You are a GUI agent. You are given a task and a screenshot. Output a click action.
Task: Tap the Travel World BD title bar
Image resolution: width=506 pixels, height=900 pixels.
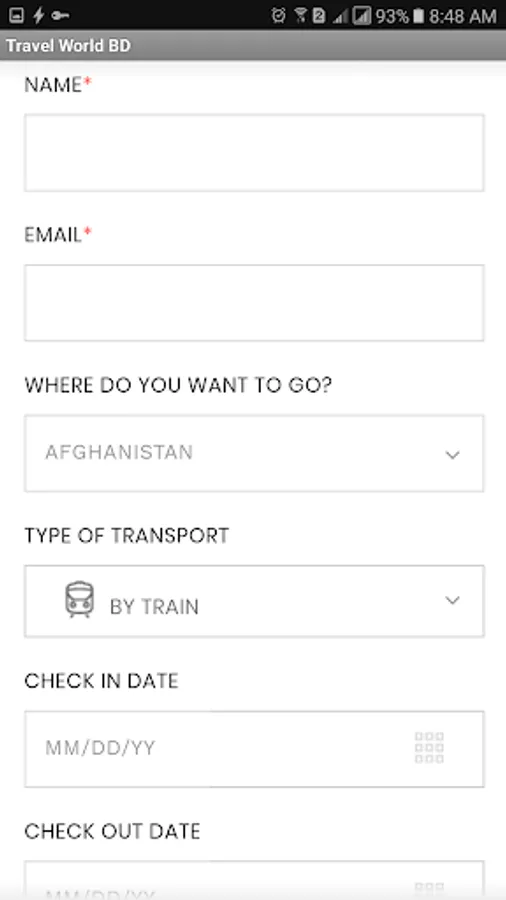pyautogui.click(x=253, y=45)
